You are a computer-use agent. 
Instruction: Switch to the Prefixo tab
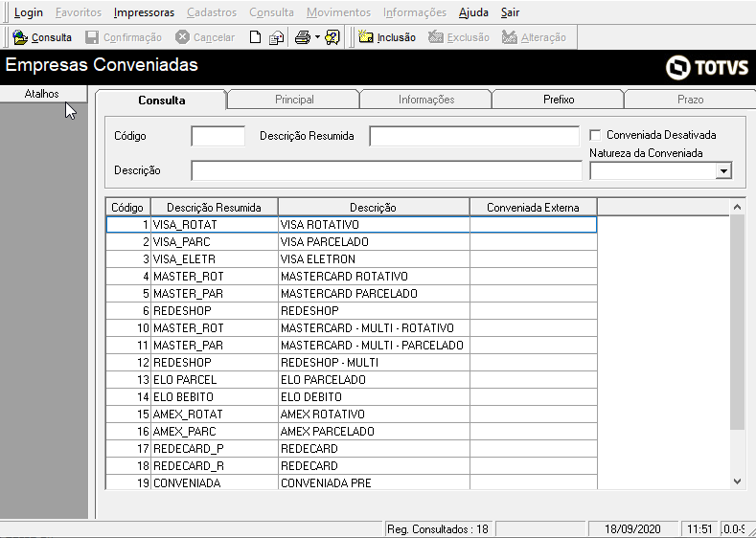[x=559, y=100]
